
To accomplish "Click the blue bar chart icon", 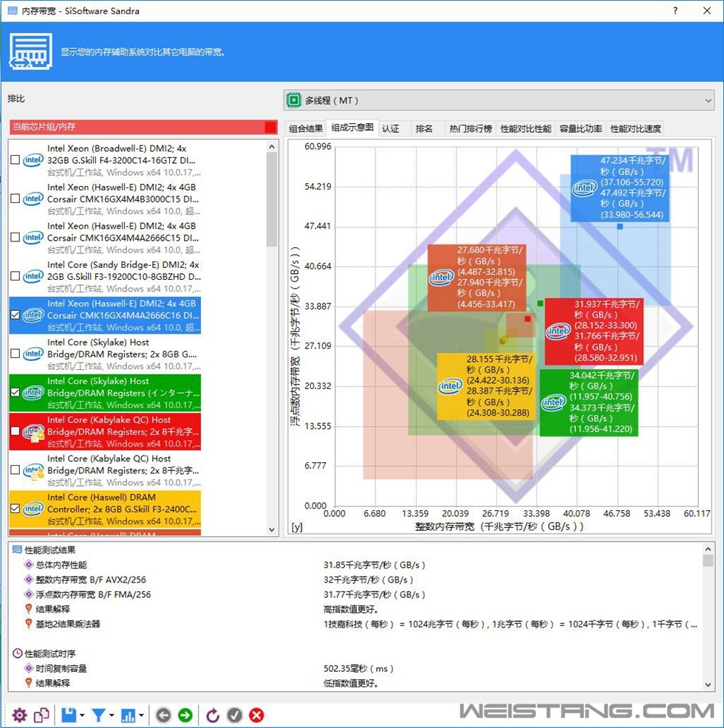I will pos(128,715).
